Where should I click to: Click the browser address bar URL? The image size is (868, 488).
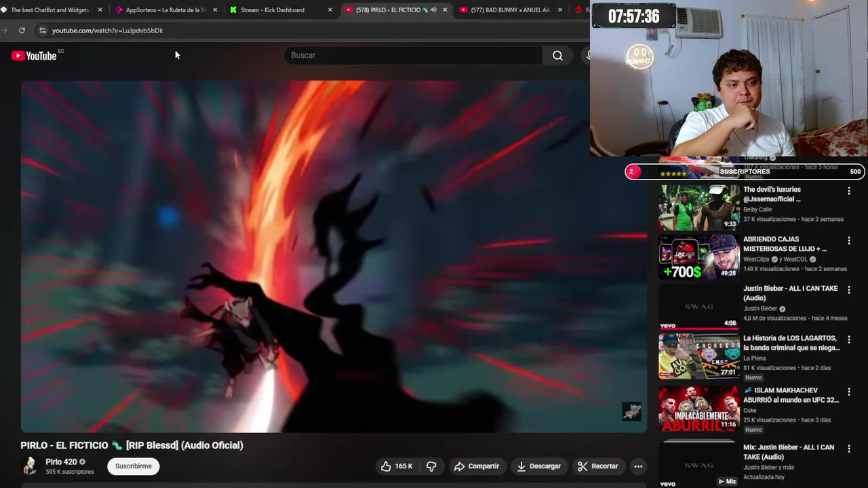(108, 30)
